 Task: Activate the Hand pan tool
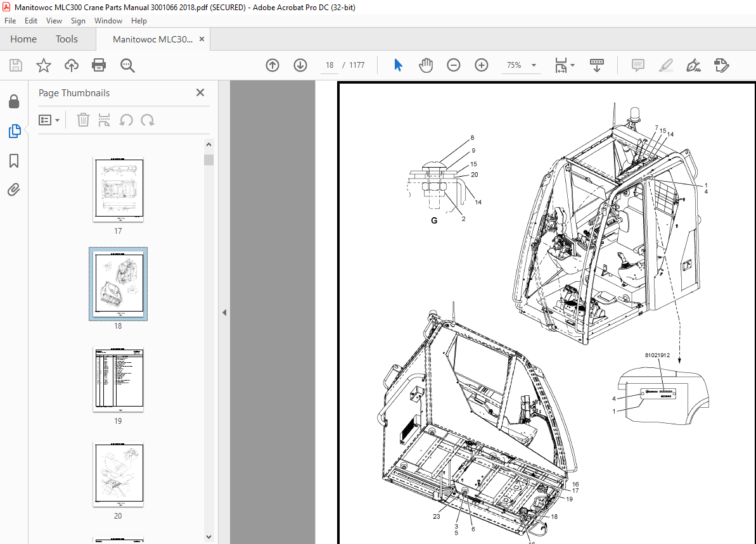click(x=426, y=65)
